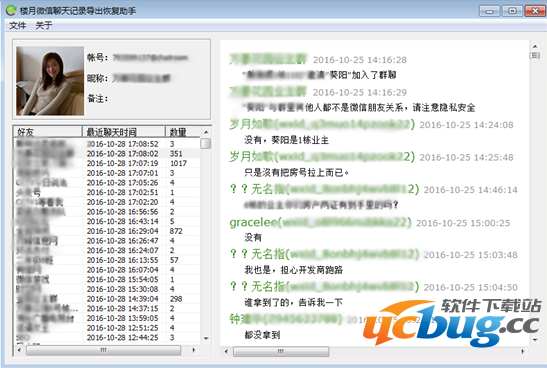Viewport: 547px width, 368px height.
Task: Click the 数量 column header
Action: coord(182,132)
